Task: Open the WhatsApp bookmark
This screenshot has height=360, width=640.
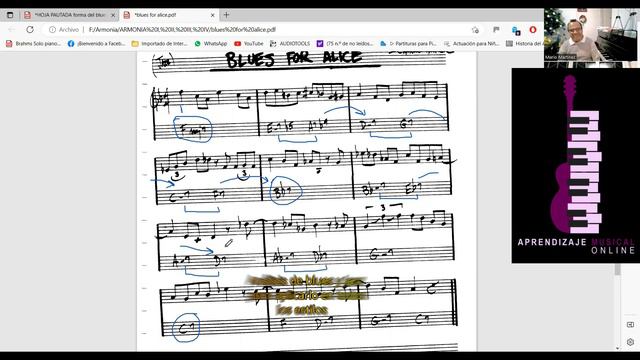Action: 211,43
